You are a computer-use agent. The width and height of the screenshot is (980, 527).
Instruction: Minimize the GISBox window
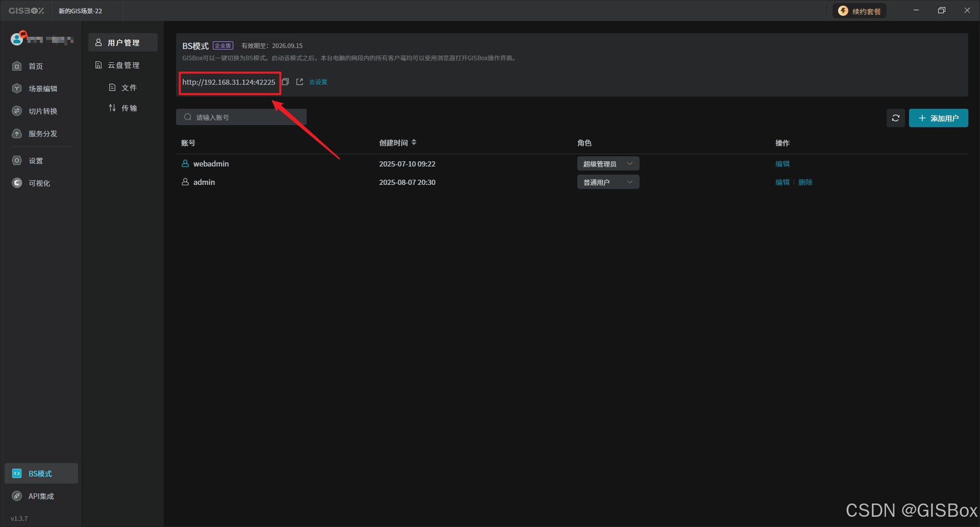916,10
